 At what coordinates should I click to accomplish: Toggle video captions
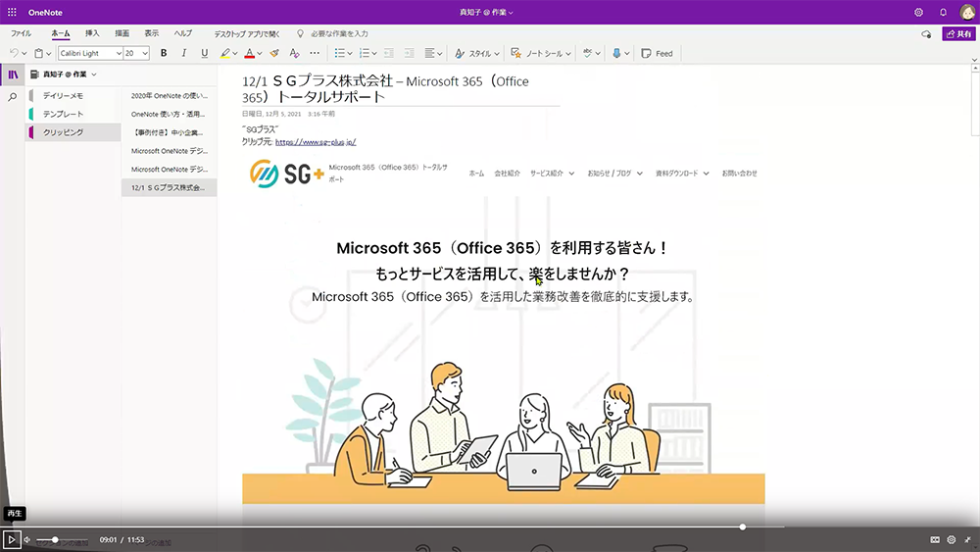pyautogui.click(x=935, y=539)
